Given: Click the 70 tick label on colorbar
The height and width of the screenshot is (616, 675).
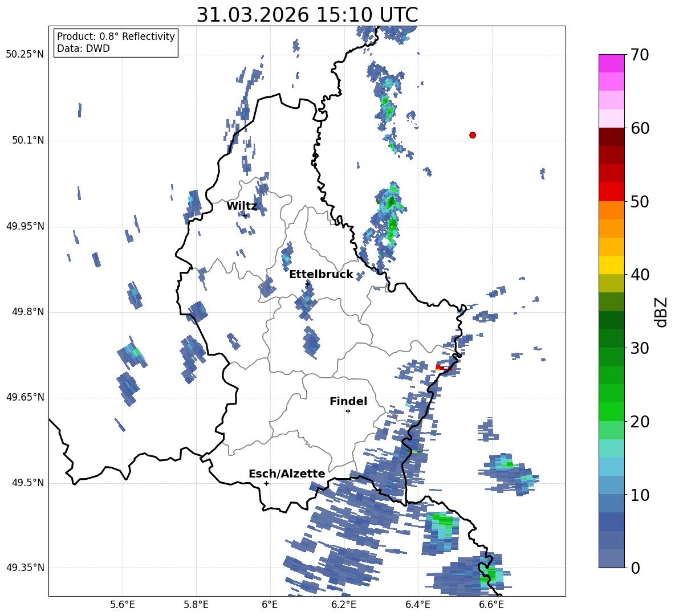Looking at the screenshot, I should pyautogui.click(x=639, y=55).
